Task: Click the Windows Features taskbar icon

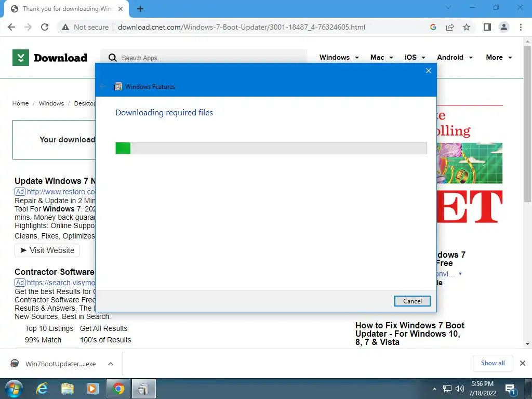Action: [x=143, y=389]
